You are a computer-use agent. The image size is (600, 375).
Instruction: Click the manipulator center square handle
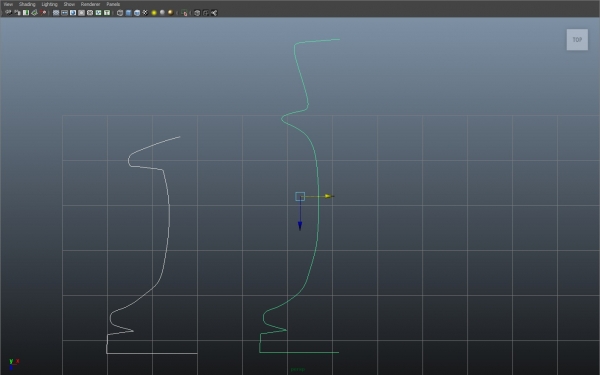click(x=300, y=196)
